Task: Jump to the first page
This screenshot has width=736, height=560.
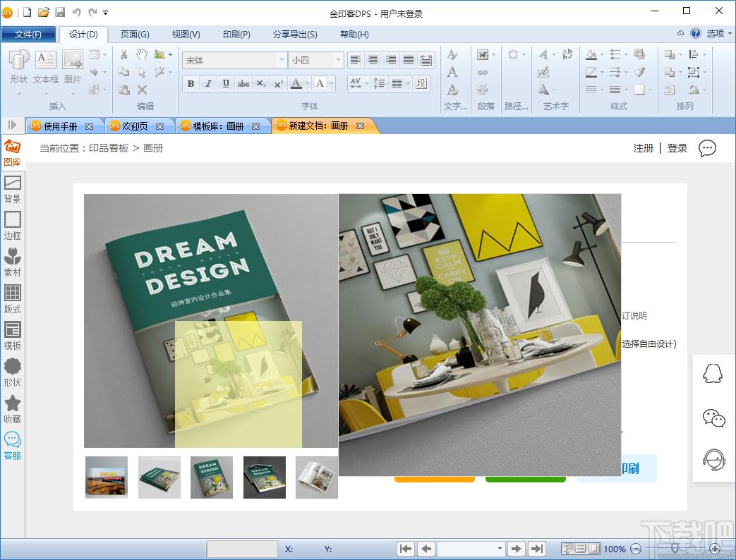Action: tap(406, 548)
